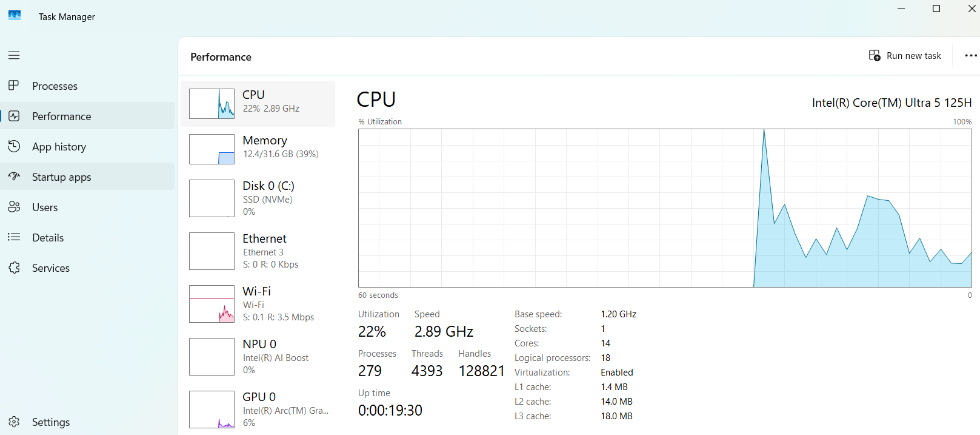This screenshot has width=980, height=435.
Task: Toggle the hamburger navigation menu
Action: [x=14, y=55]
